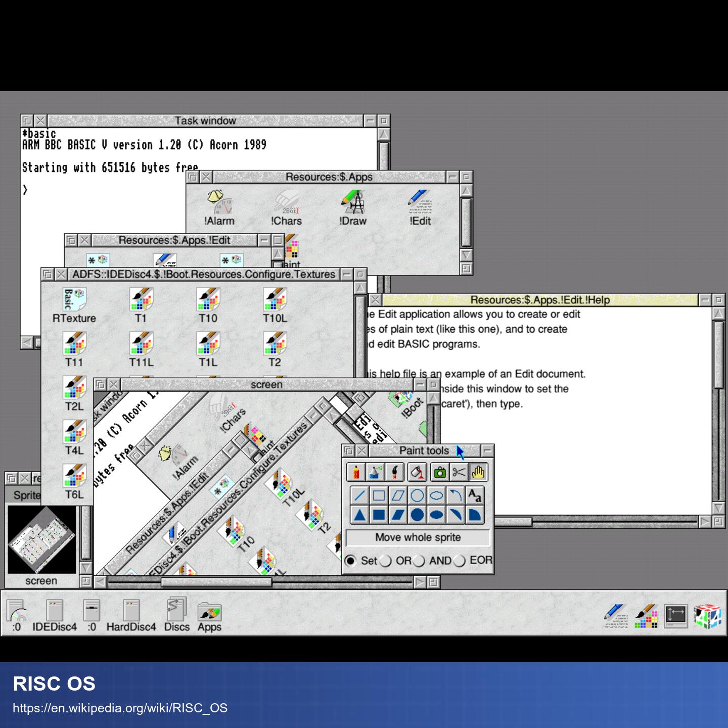Select the Set radio button
Viewport: 728px width, 728px height.
pyautogui.click(x=350, y=561)
